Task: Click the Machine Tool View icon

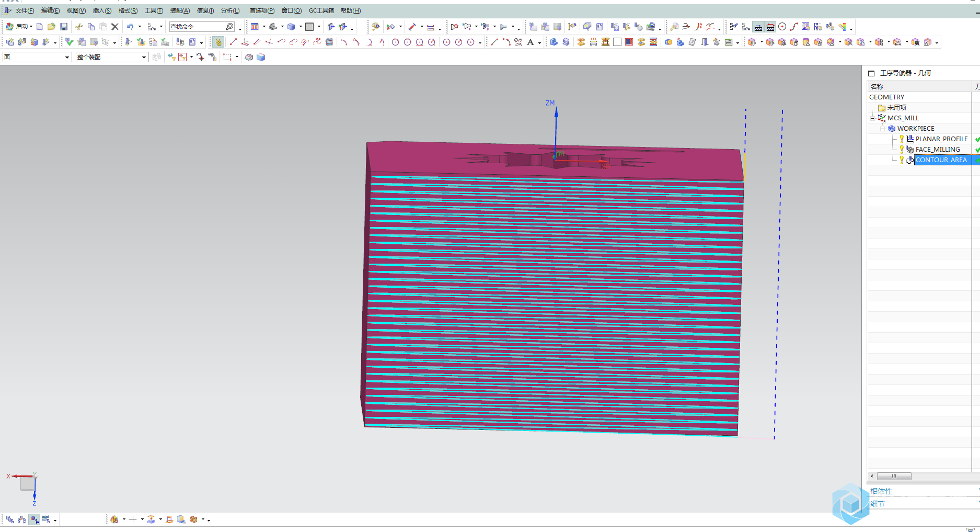Action: pyautogui.click(x=22, y=519)
